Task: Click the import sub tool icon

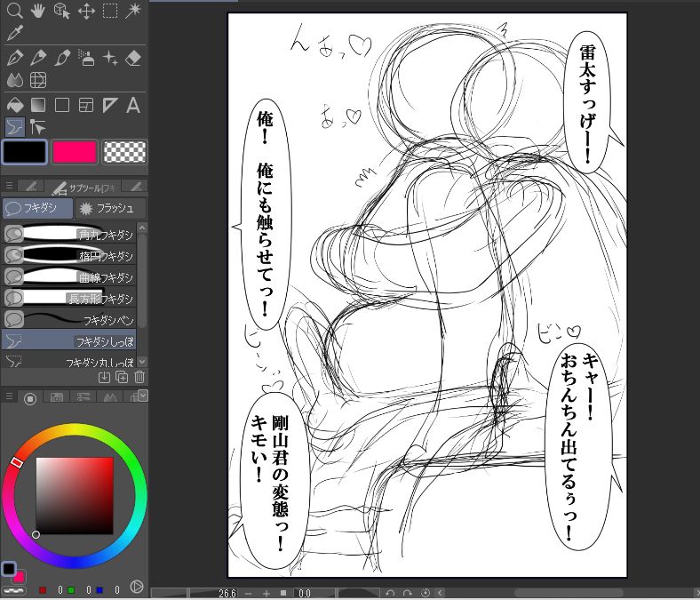Action: point(104,377)
